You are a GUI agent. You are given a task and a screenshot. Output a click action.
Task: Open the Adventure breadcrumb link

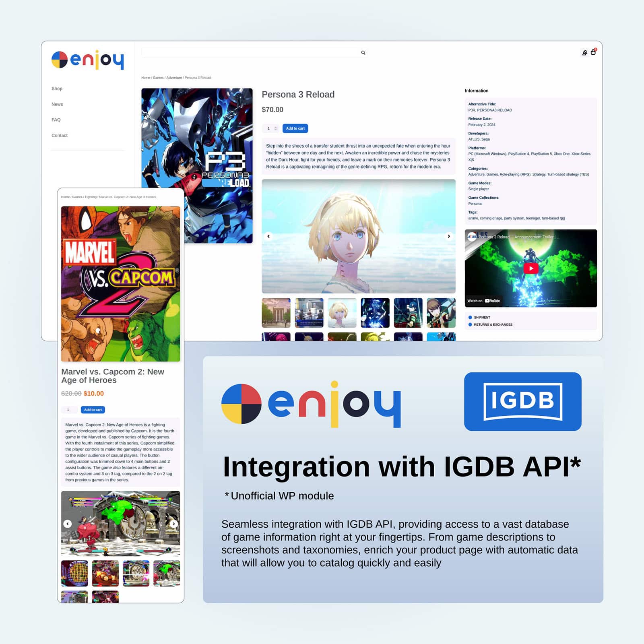coord(174,78)
